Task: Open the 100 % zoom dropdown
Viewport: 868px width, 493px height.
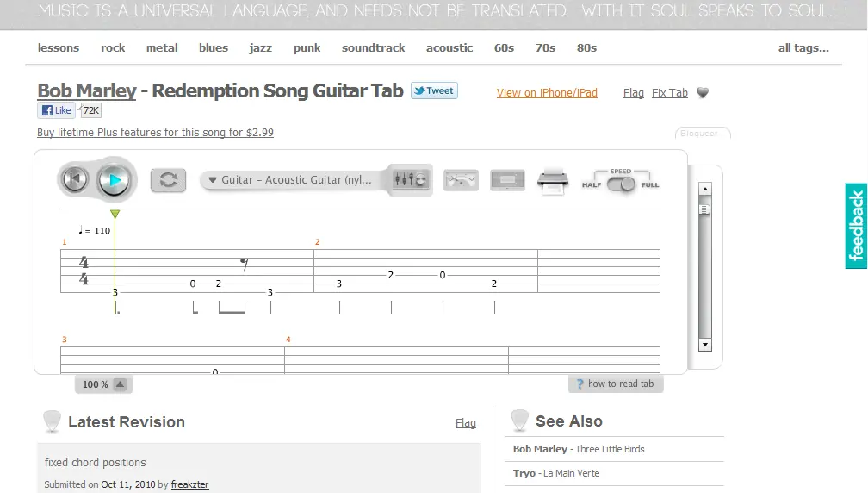Action: coord(104,384)
